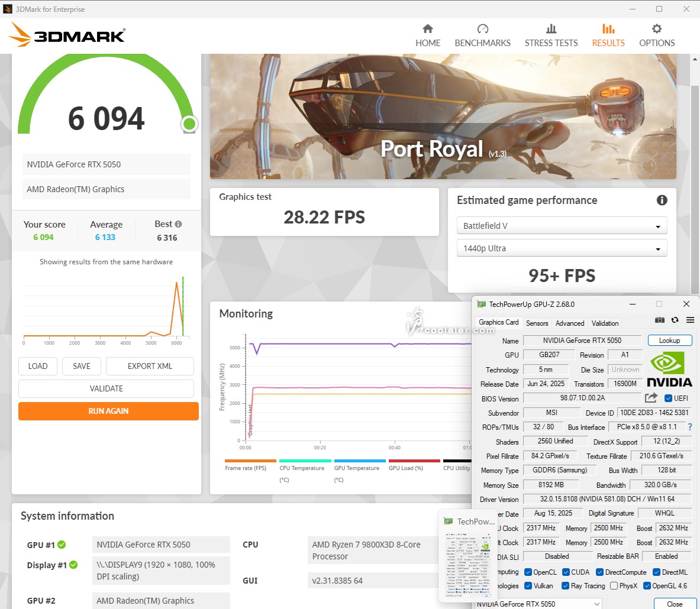Click the BIOS Version value 98.07.1D.00.2A

(582, 398)
